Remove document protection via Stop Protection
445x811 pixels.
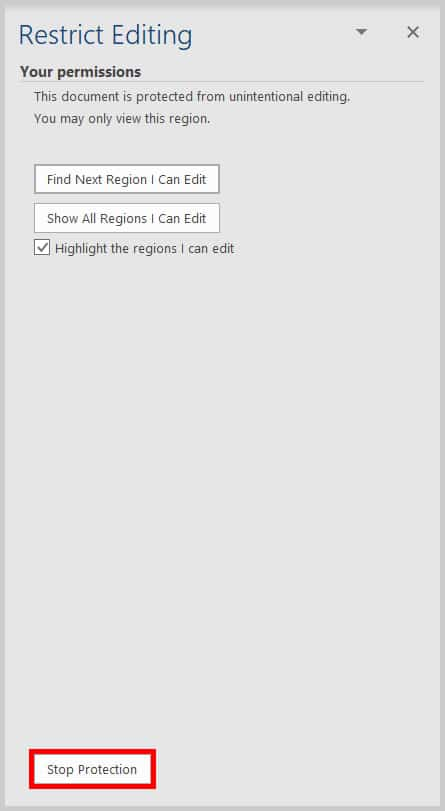tap(92, 769)
